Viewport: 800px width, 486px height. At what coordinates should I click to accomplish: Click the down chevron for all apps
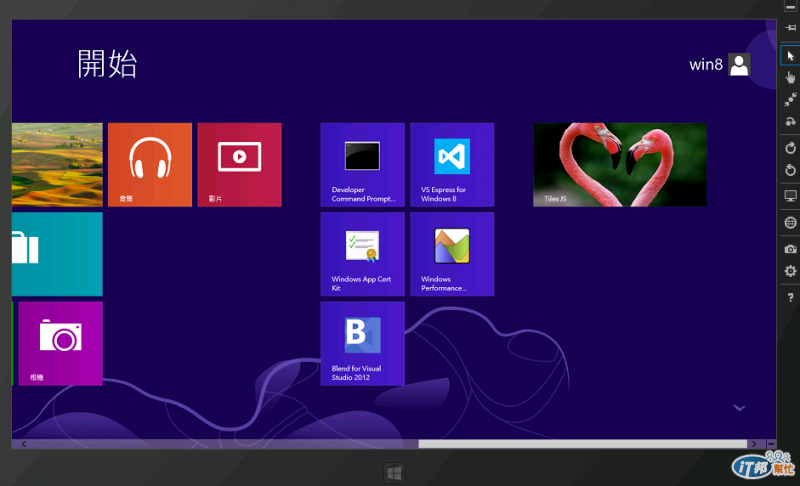point(739,408)
